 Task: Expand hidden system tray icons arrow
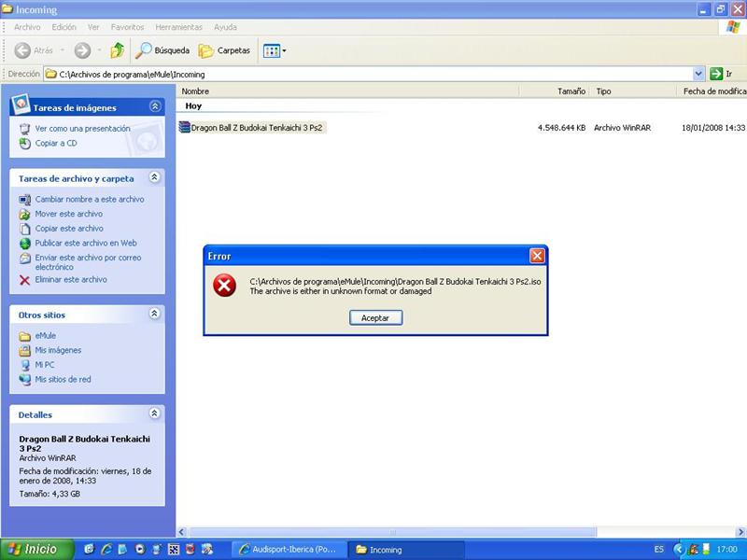(x=679, y=550)
